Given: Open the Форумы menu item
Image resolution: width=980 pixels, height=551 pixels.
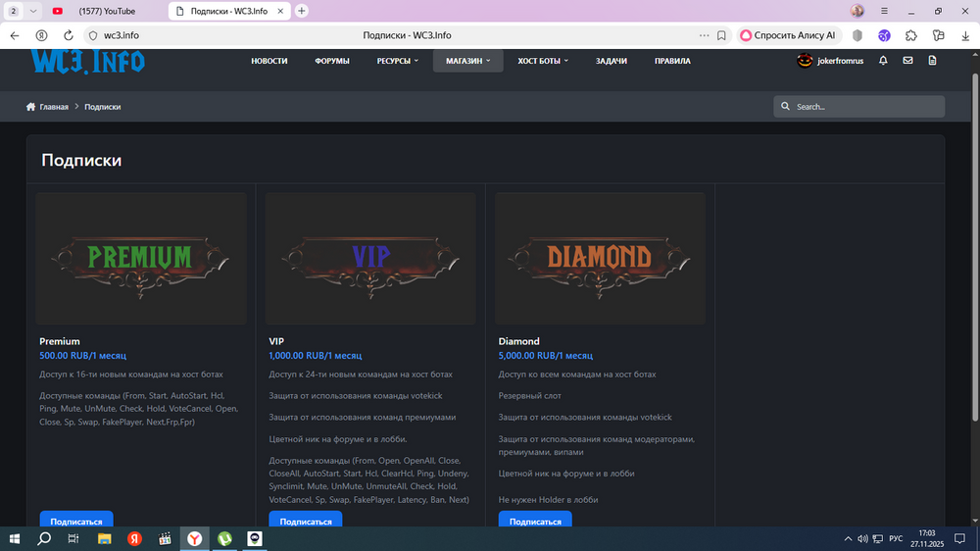Looking at the screenshot, I should [x=332, y=61].
